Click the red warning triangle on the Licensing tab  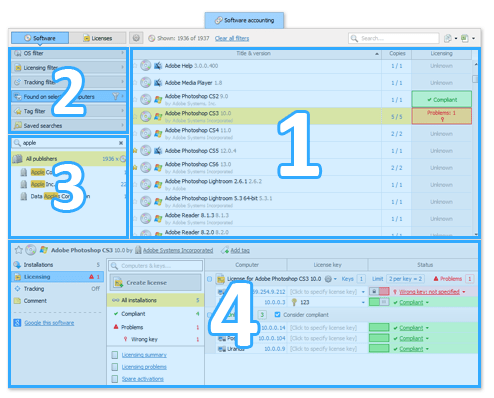91,277
